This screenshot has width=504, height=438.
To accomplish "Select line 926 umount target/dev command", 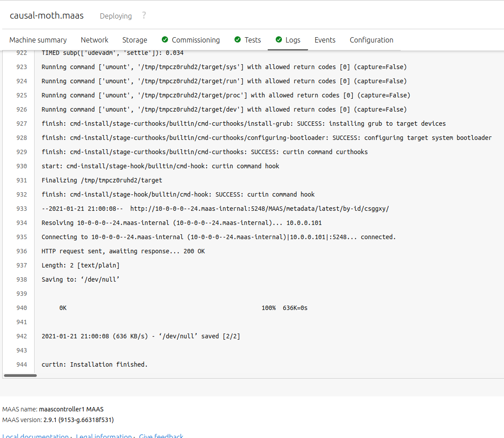I will [x=224, y=109].
